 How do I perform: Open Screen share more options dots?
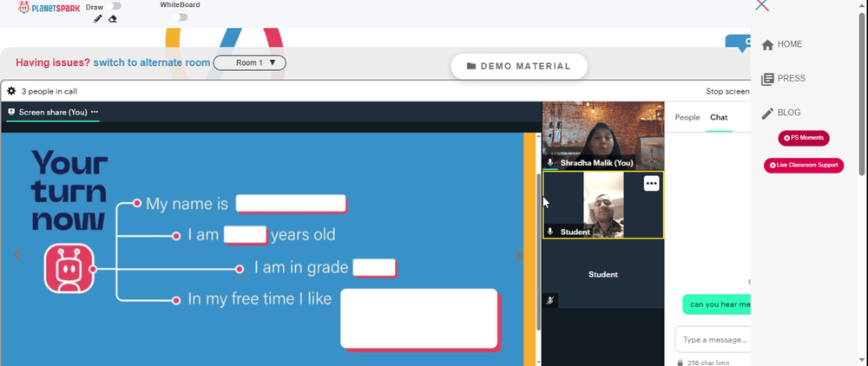click(x=95, y=112)
